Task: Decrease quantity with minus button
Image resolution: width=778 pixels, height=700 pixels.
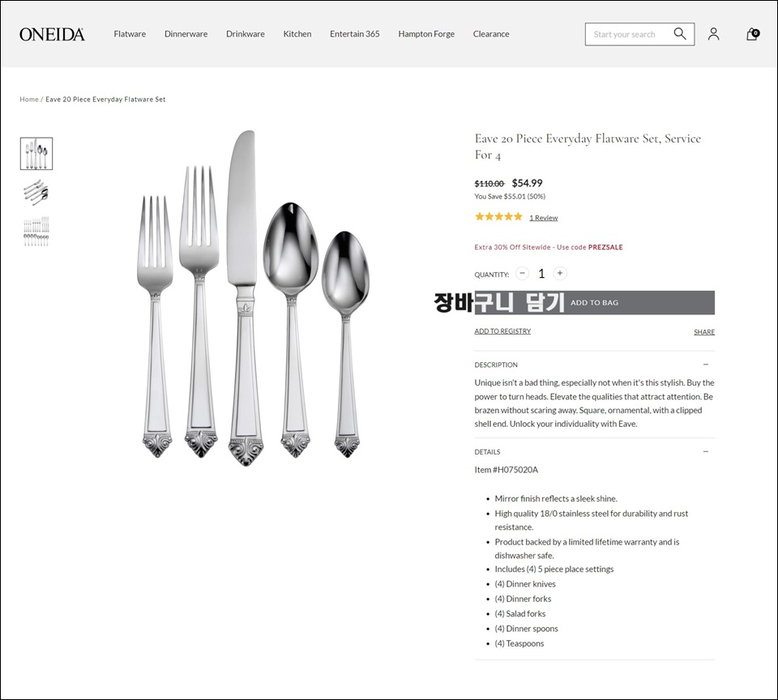Action: coord(522,273)
